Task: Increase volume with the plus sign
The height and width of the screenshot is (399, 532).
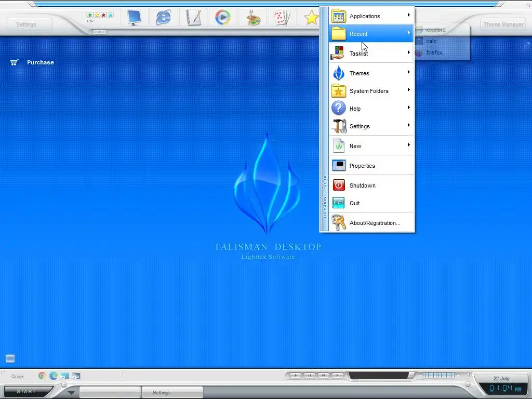Action: [457, 375]
